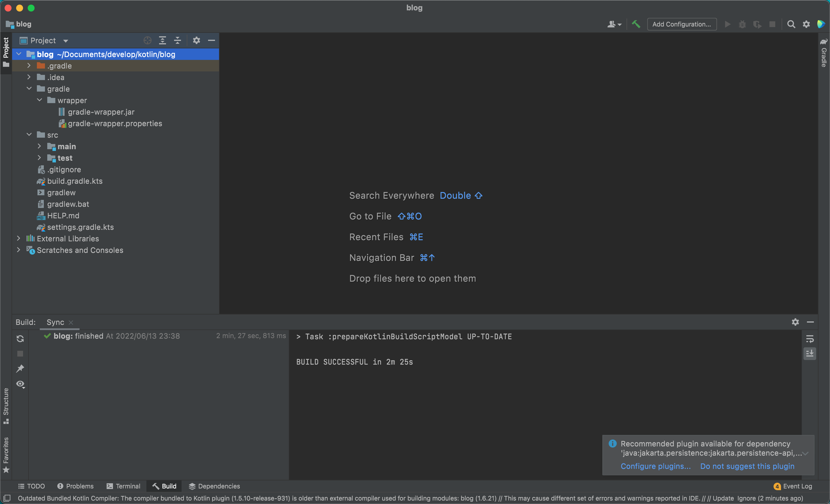Switch to the Build tab in bottom bar
Viewport: 830px width, 504px height.
click(164, 486)
